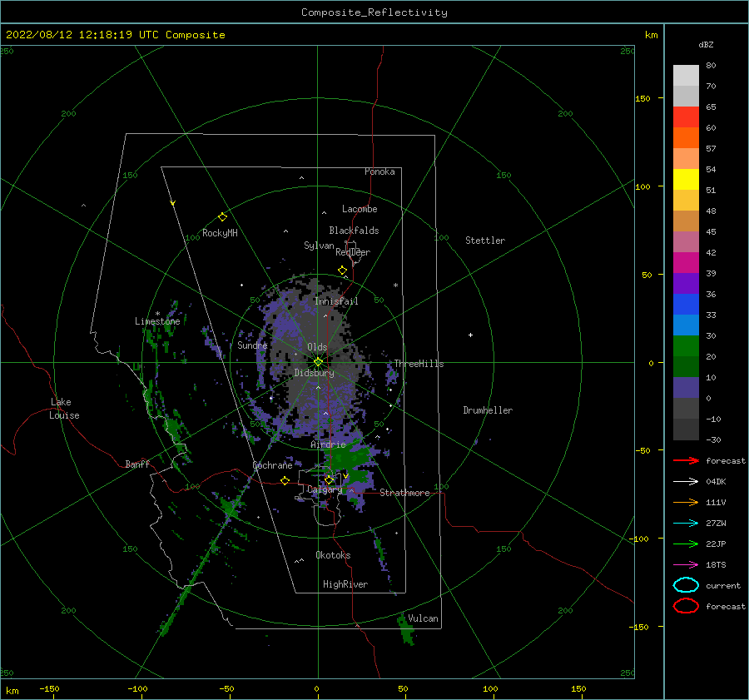
Task: Click the 65 dBZ red color swatch
Action: [686, 117]
